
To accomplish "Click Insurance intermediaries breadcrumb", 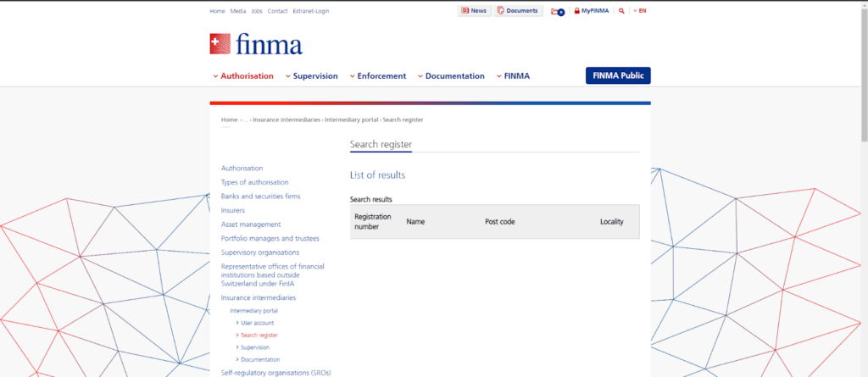I will click(287, 119).
